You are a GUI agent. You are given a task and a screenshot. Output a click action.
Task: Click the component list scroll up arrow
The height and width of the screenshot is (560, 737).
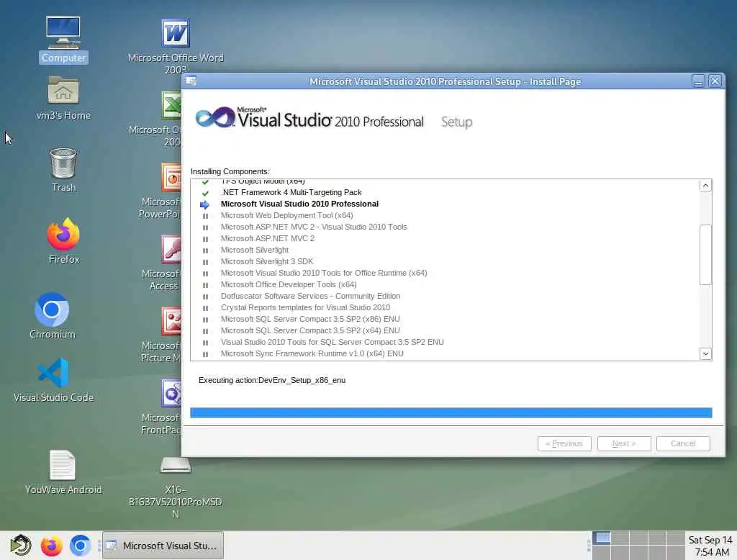[705, 186]
